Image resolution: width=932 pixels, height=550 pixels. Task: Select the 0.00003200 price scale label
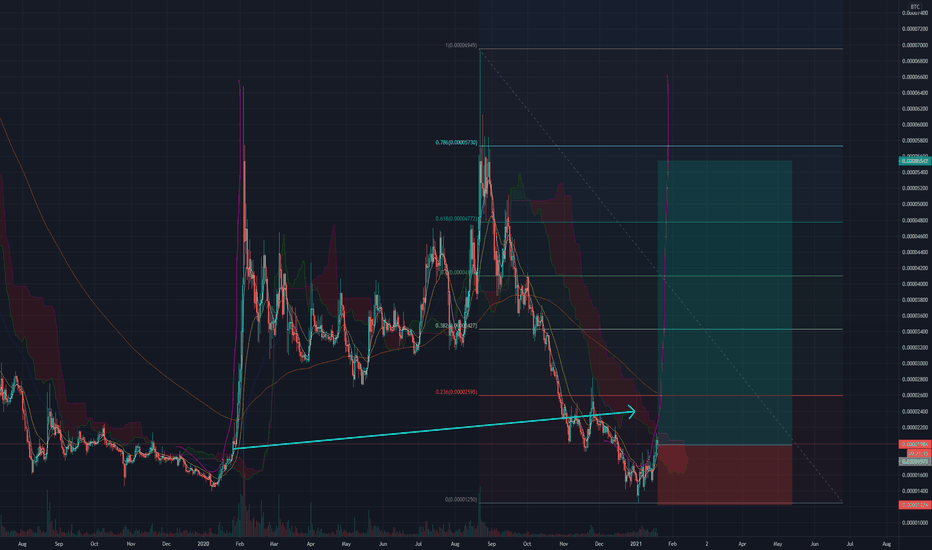coord(915,348)
